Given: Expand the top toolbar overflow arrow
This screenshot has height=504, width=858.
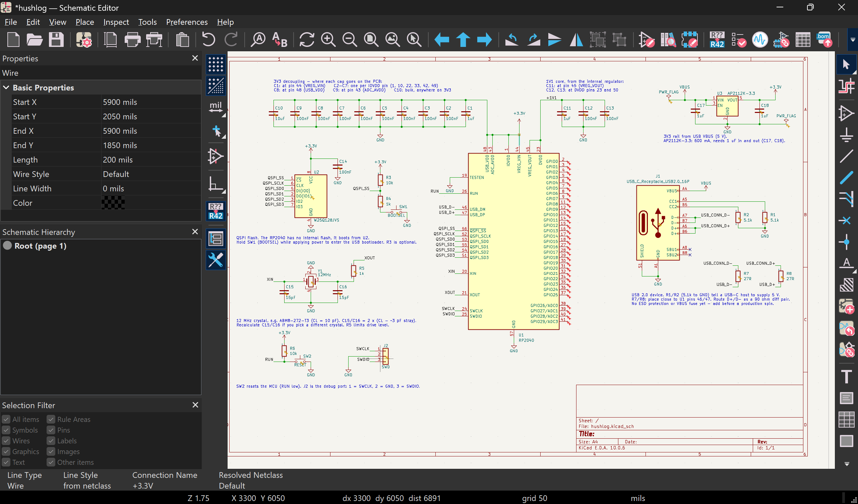Looking at the screenshot, I should tap(853, 40).
